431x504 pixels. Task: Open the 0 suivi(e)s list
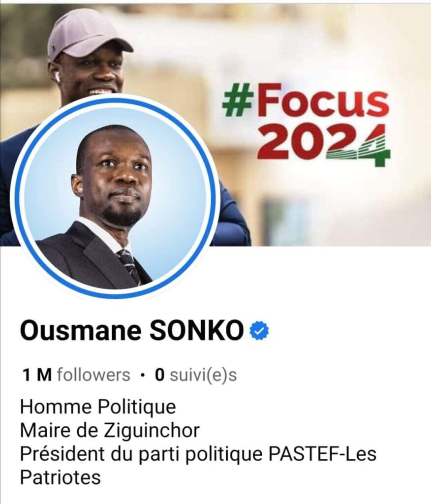196,375
